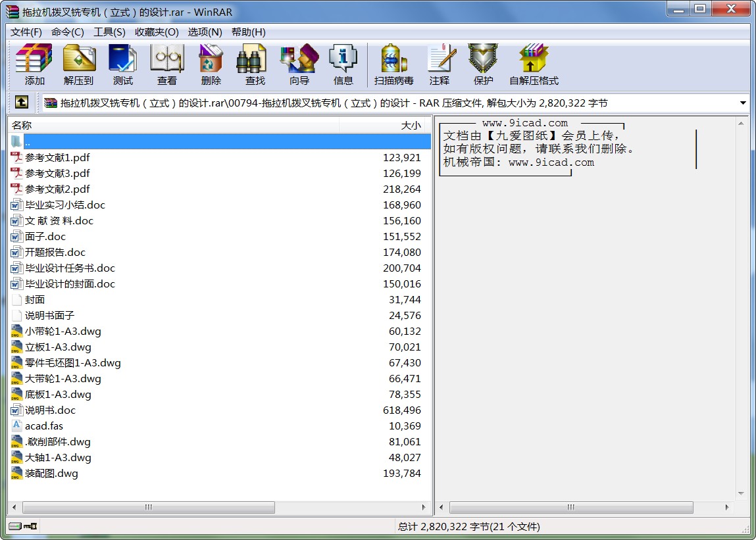This screenshot has width=756, height=540.
Task: Click the 解压到 (Extract to) toolbar icon
Action: coord(78,59)
